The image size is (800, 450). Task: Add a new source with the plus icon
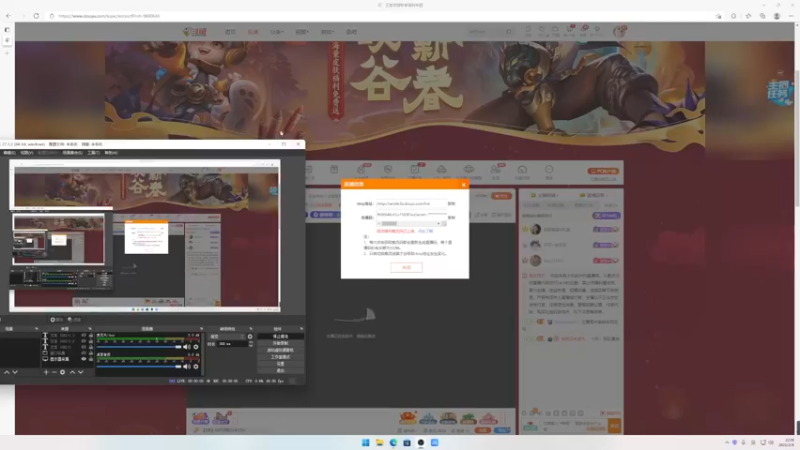click(46, 372)
